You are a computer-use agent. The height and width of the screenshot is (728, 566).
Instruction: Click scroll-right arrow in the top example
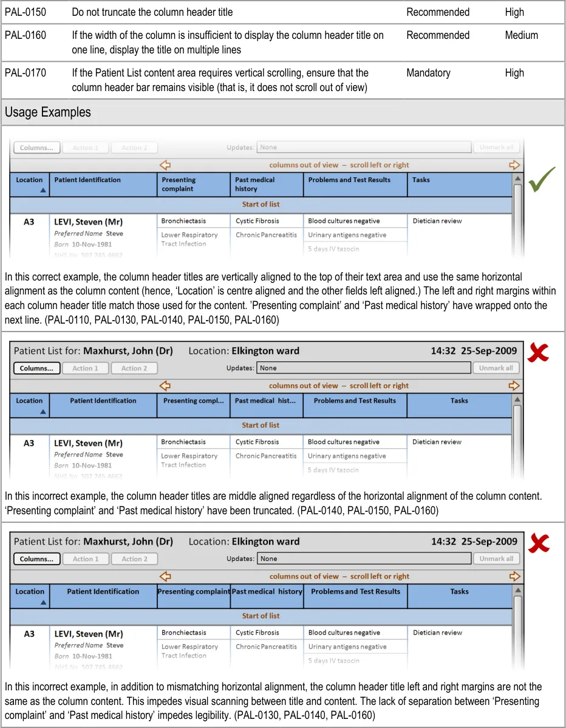point(514,165)
